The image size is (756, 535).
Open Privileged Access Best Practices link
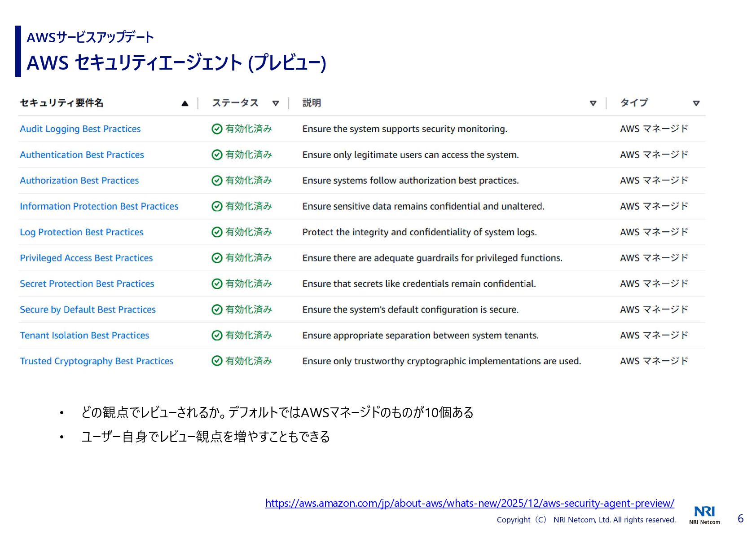pyautogui.click(x=86, y=258)
